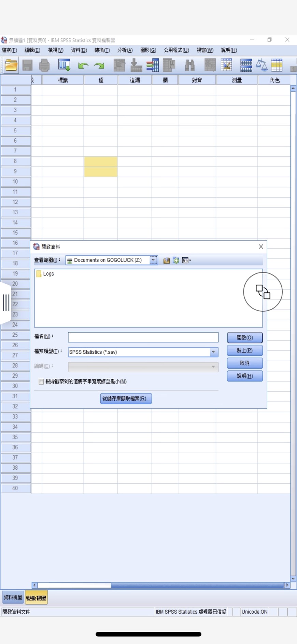Click the Insert variable icon
This screenshot has height=644, width=297.
coord(226,65)
